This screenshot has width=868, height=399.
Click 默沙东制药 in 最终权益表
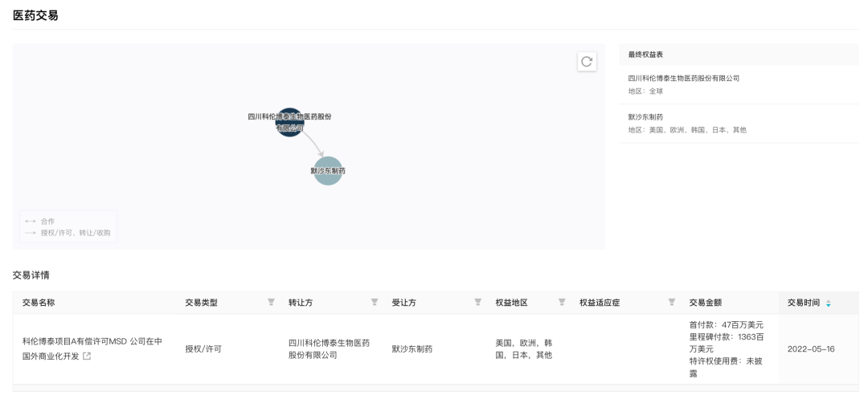[x=645, y=117]
